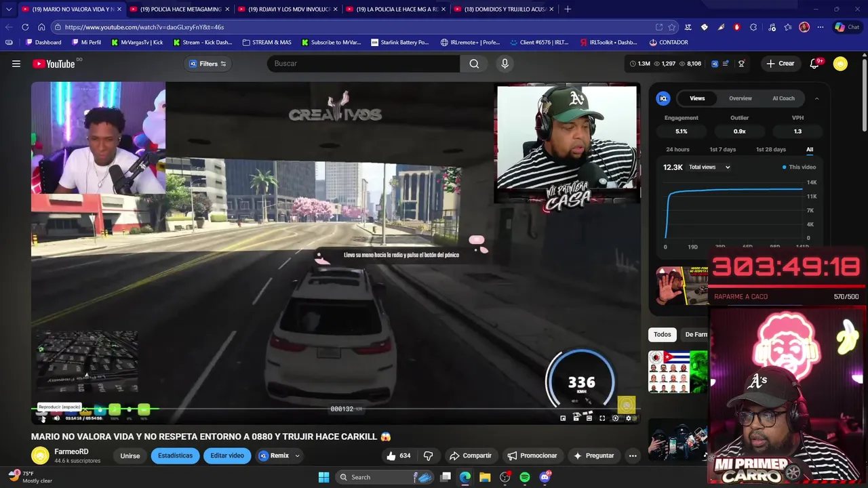Viewport: 868px width, 488px height.
Task: Seek on the video progress bar
Action: pyautogui.click(x=336, y=409)
